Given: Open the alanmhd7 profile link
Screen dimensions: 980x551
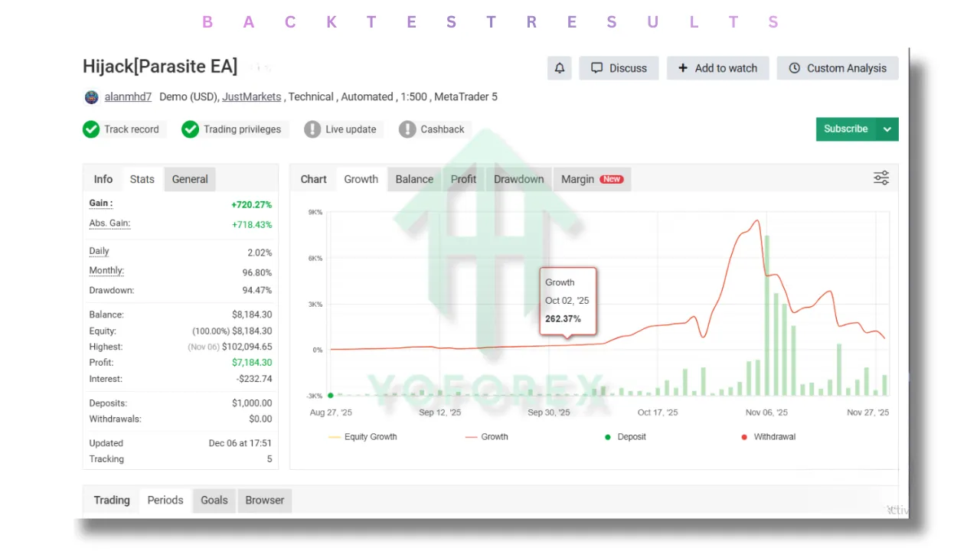Looking at the screenshot, I should point(128,97).
